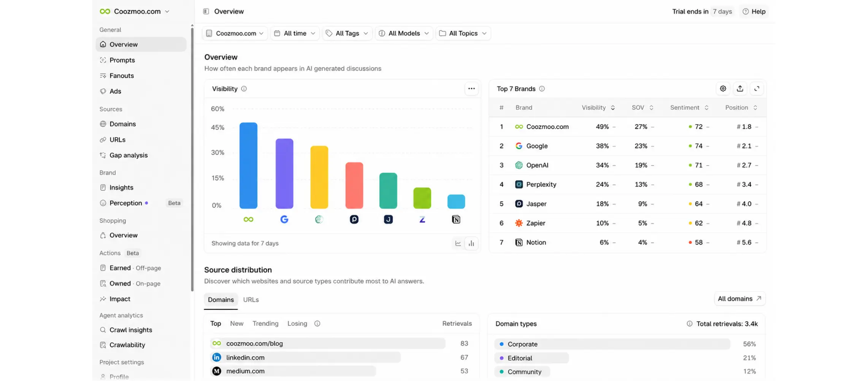Open Top 7 Brands settings gear
The image size is (868, 381).
(x=723, y=89)
